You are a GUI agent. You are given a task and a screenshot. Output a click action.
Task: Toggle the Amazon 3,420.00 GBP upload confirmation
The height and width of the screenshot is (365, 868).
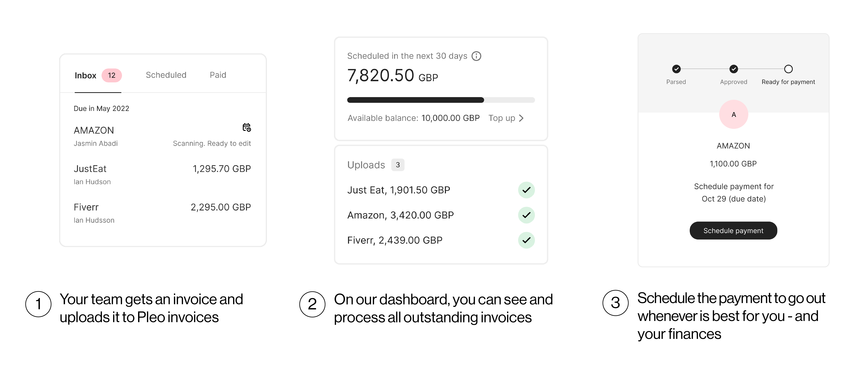[x=526, y=215]
